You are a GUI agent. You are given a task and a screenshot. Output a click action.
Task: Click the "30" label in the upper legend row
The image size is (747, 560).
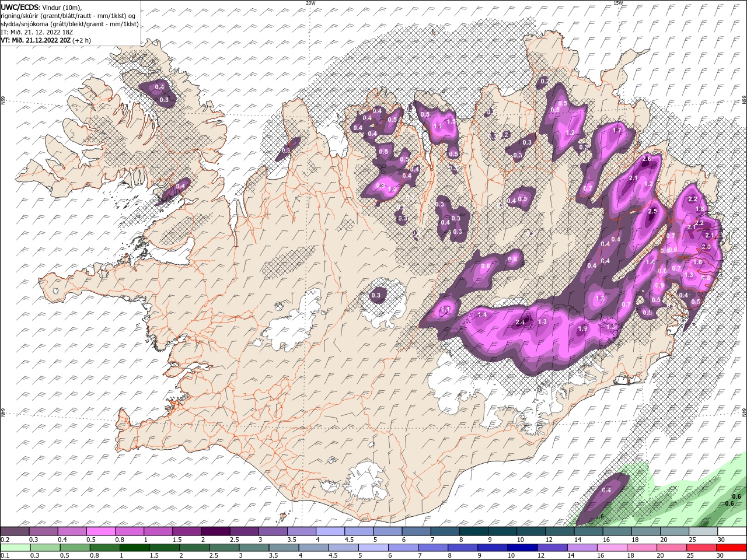point(721,540)
